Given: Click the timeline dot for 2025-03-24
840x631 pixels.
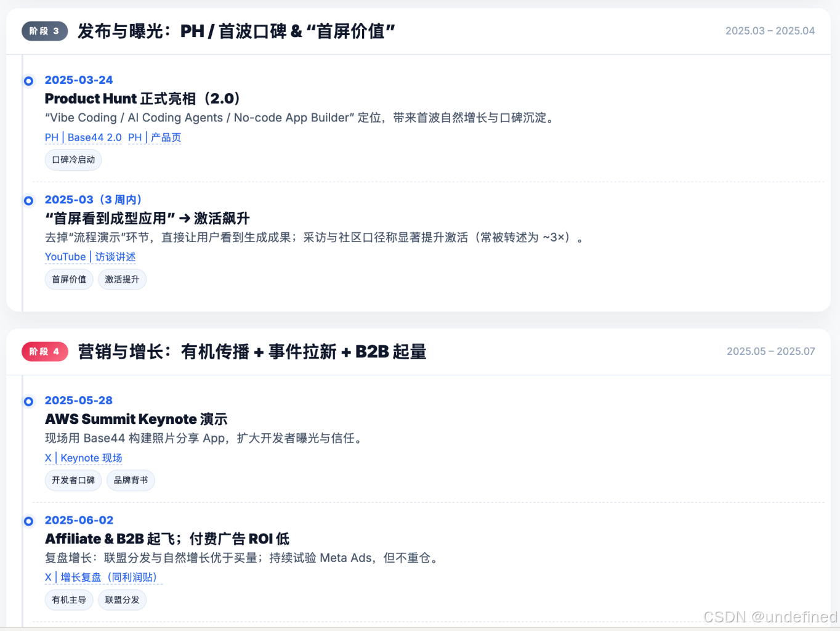Looking at the screenshot, I should 28,81.
